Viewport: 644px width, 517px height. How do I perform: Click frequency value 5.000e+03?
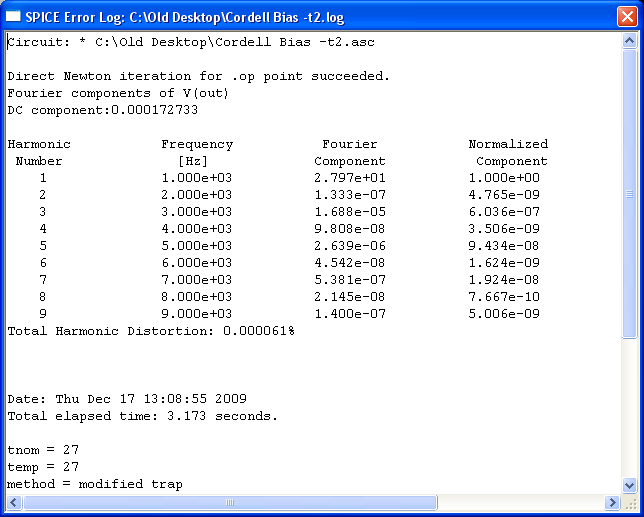(x=197, y=246)
